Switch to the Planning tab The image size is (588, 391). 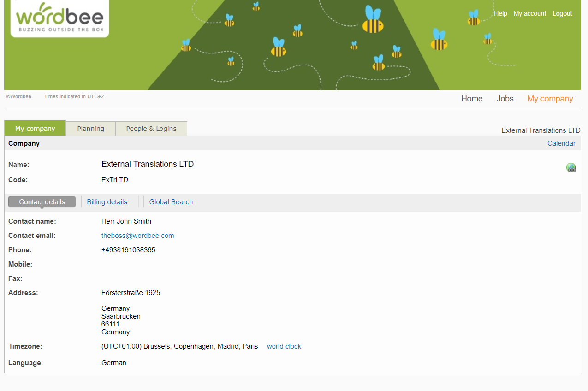coord(90,129)
